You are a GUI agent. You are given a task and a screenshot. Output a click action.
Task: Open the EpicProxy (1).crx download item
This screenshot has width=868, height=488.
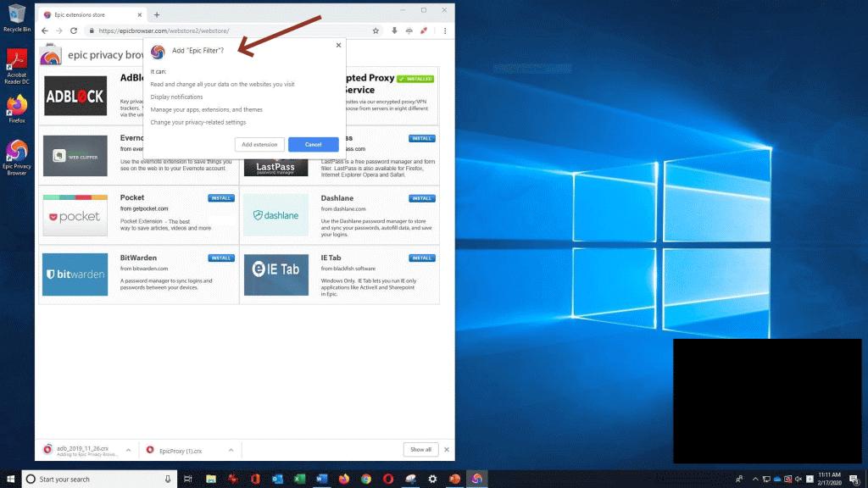(181, 451)
